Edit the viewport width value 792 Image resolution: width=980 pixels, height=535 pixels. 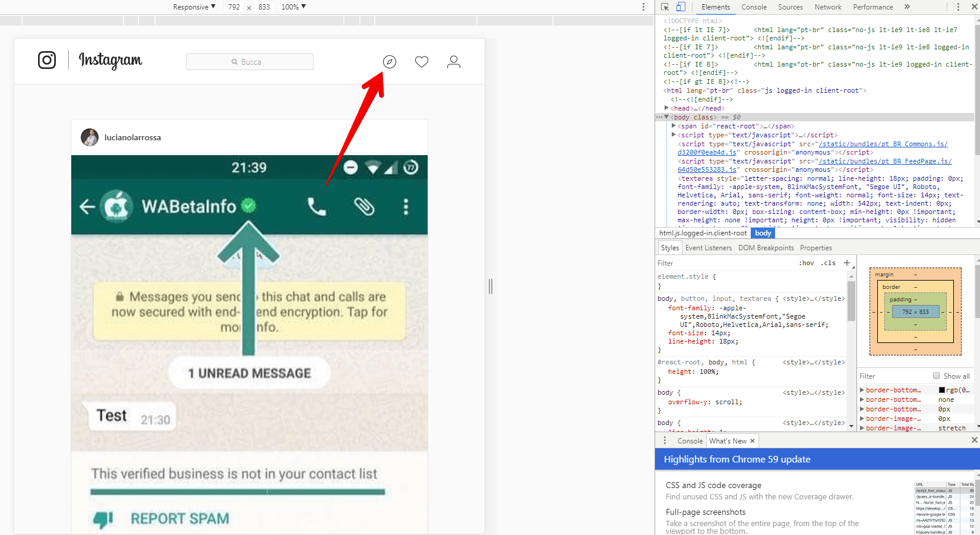click(x=234, y=7)
